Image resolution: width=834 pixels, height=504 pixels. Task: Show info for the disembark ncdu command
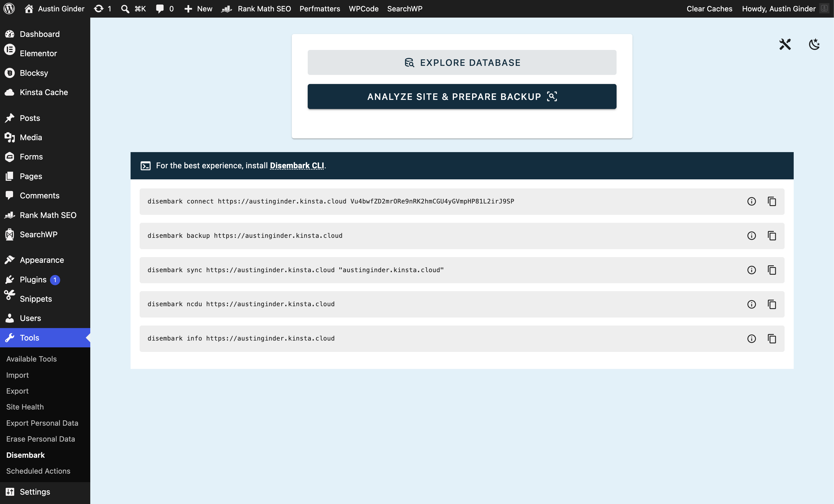tap(751, 304)
